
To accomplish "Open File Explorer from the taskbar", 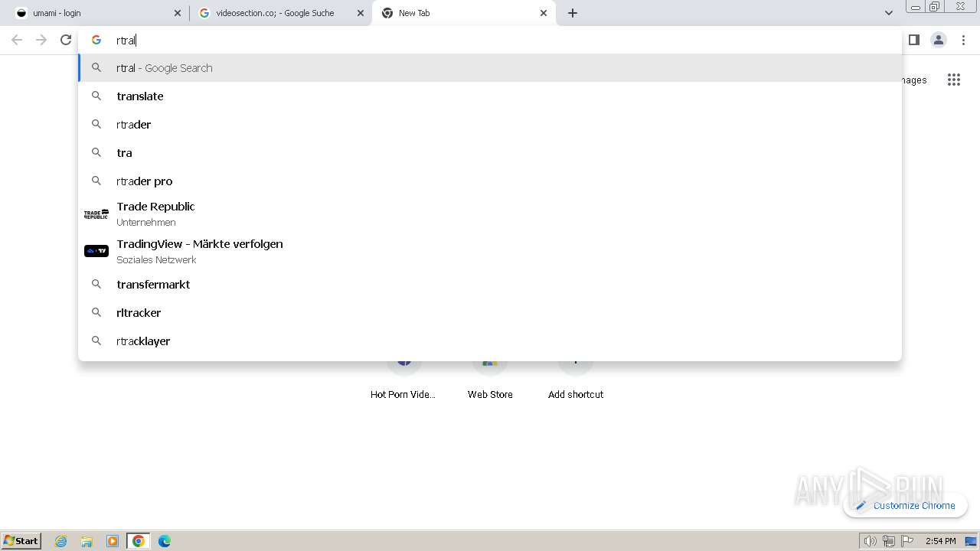I will (87, 541).
